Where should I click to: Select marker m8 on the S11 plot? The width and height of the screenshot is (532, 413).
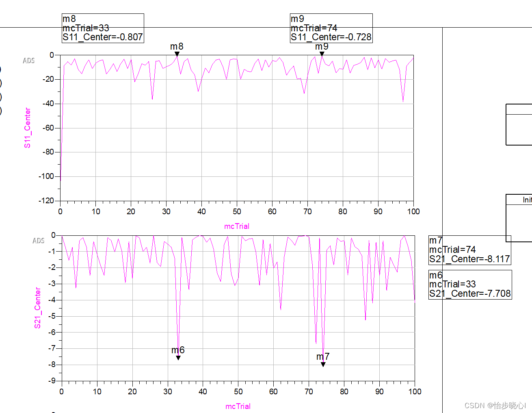(x=177, y=53)
